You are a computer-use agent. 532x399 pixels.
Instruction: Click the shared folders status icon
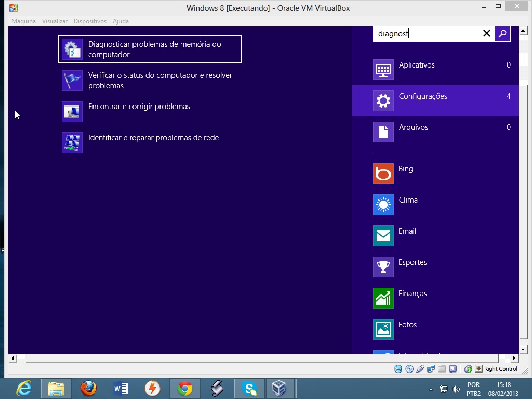(x=442, y=369)
